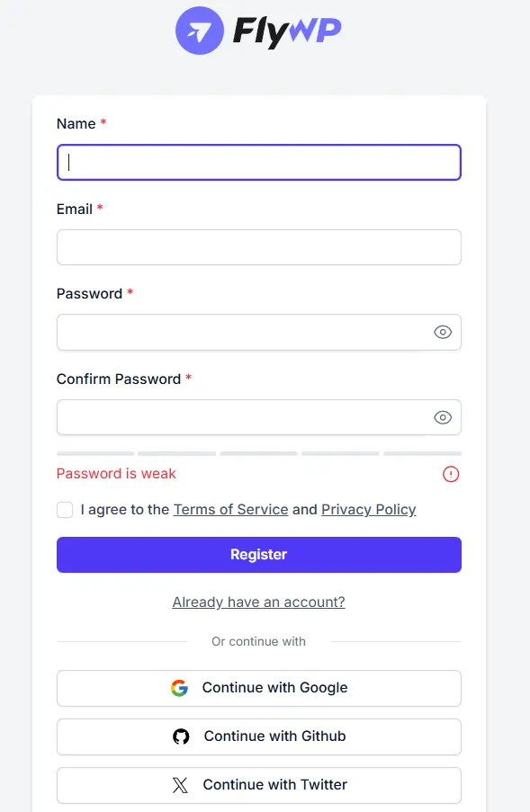
Task: Reveal the Confirm Password field contents
Action: (x=443, y=417)
